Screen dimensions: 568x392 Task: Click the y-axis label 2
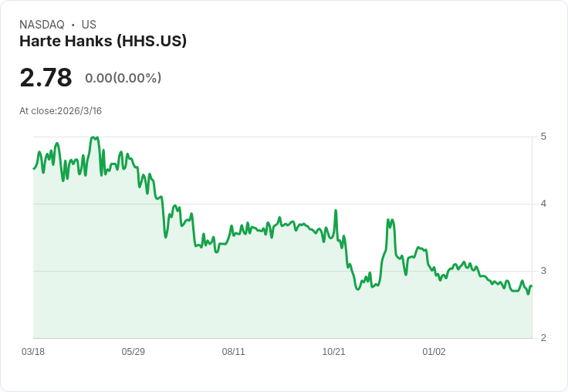[544, 338]
